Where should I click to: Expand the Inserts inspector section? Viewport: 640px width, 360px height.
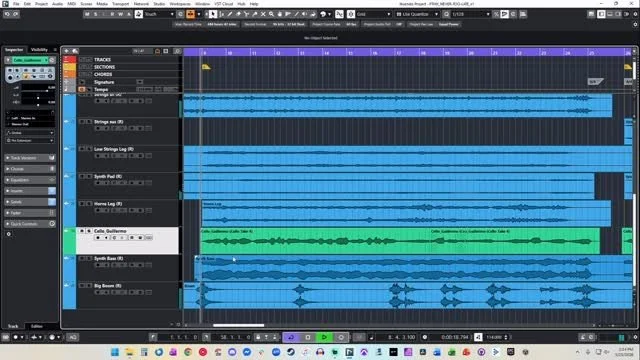(30, 191)
